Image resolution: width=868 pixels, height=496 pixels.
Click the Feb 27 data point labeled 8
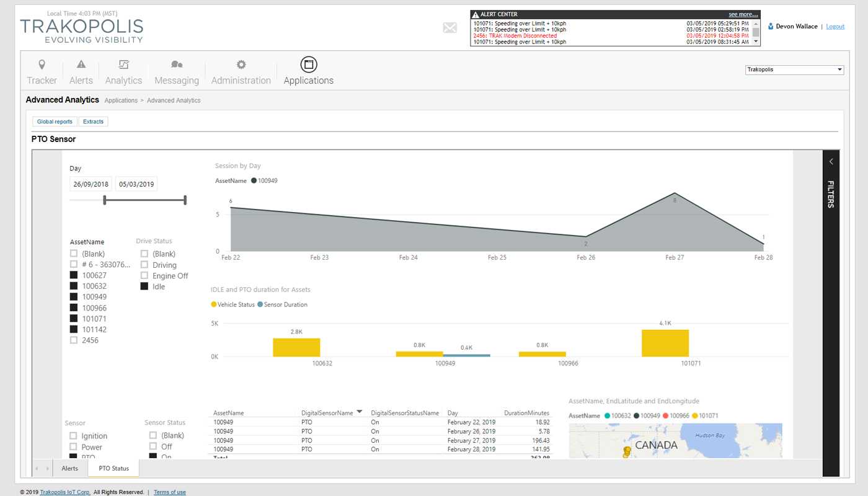(x=675, y=193)
